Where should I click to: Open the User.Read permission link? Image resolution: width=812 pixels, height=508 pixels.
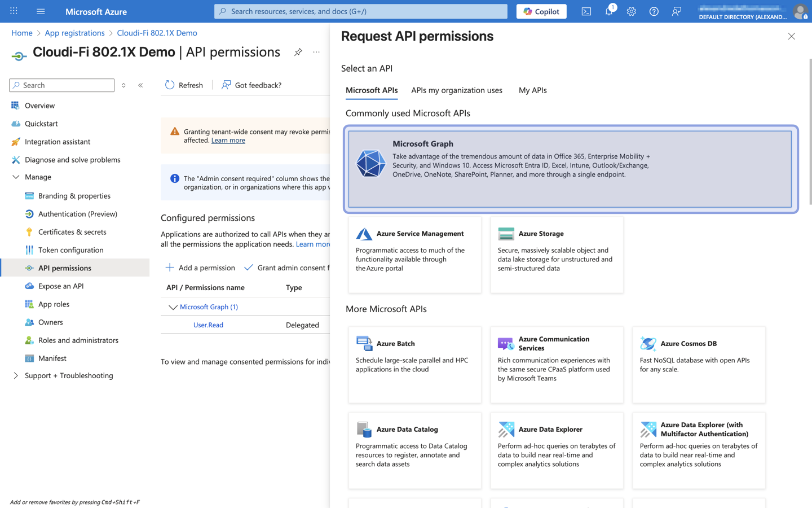click(208, 325)
